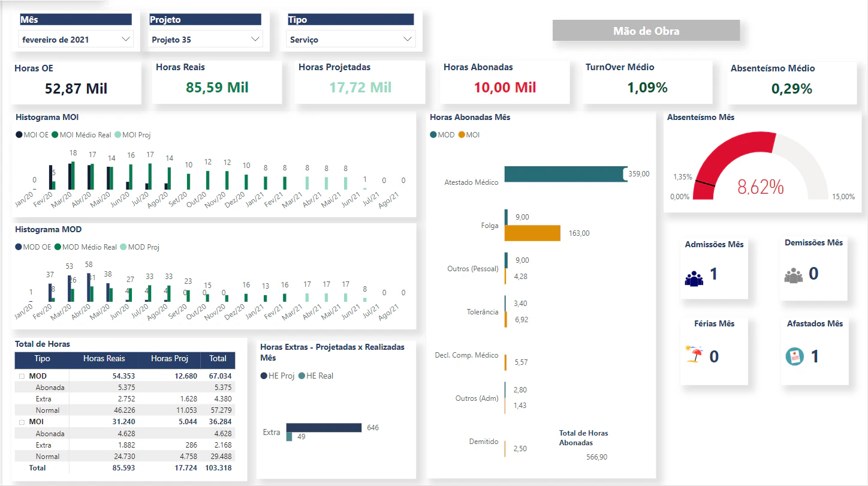The width and height of the screenshot is (868, 486).
Task: Click the Horas OE card value 52,87 Mil
Action: pos(76,89)
